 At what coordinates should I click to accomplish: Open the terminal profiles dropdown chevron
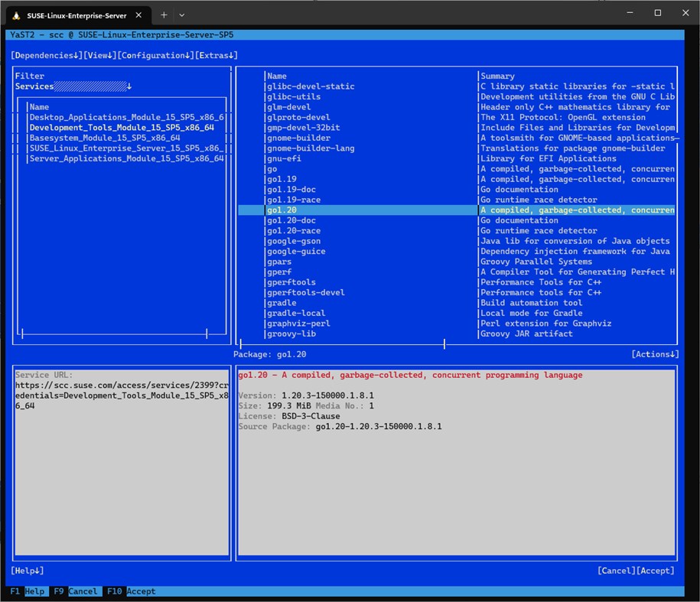182,15
